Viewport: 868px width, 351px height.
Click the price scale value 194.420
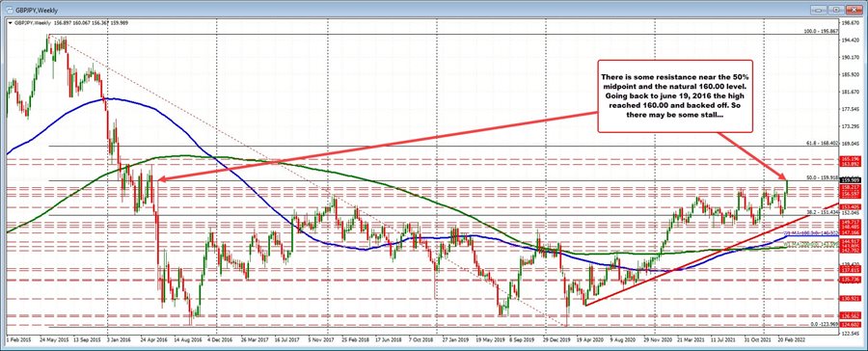point(852,40)
